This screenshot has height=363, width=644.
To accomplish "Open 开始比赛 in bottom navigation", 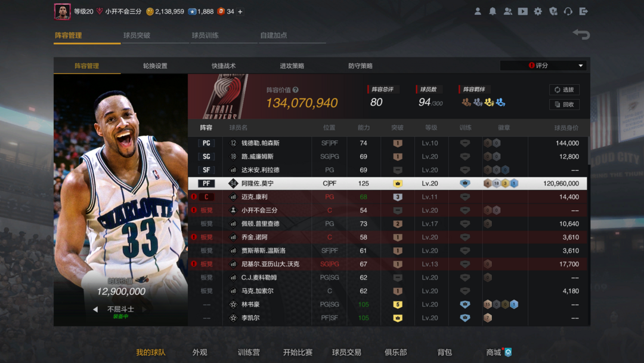I will tap(298, 352).
